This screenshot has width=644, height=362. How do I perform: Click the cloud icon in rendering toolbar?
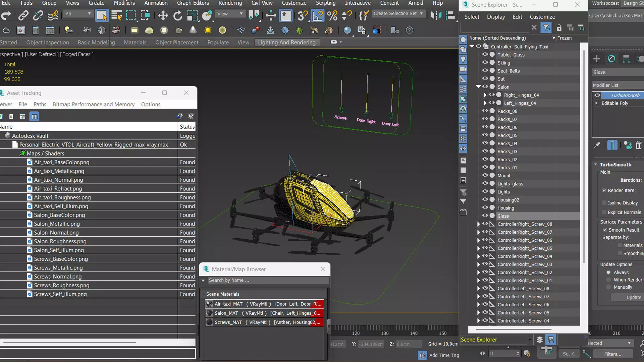pyautogui.click(x=6, y=30)
